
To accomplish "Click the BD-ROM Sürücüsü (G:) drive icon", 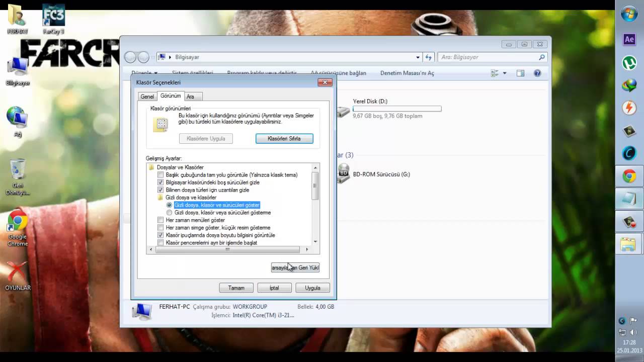I will tap(344, 174).
